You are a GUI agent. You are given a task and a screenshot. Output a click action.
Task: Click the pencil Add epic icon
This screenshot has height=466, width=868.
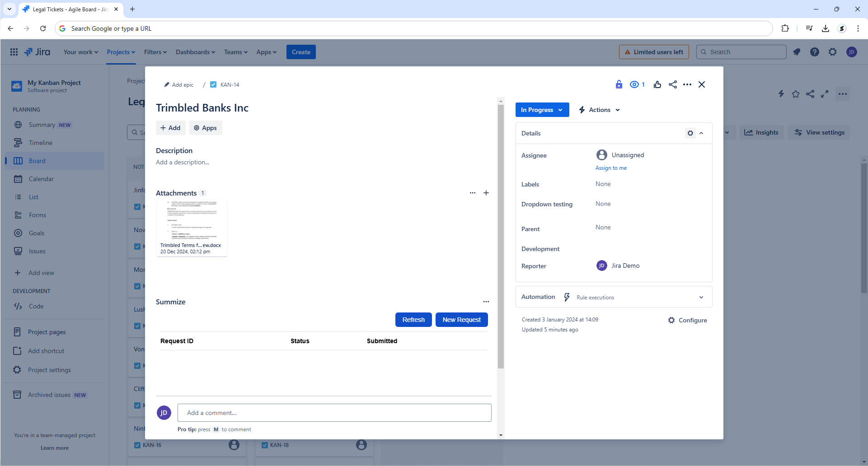point(167,84)
